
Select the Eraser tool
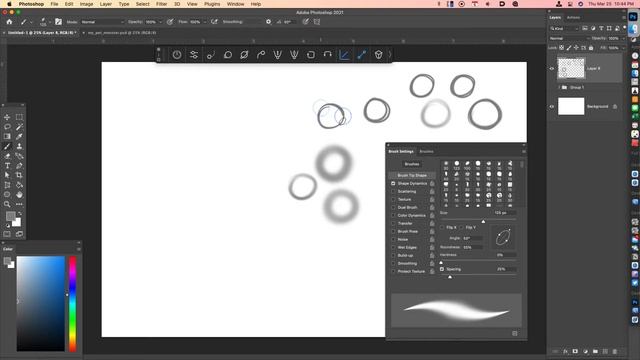[7, 156]
